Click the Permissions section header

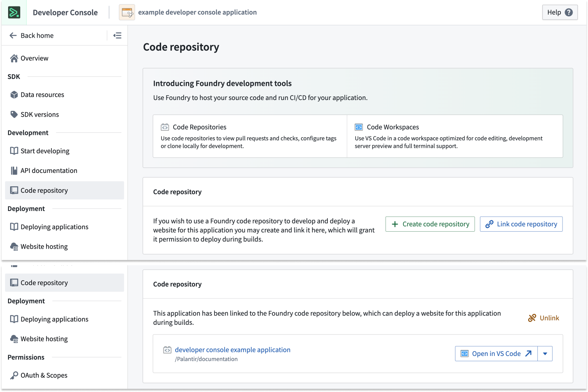pyautogui.click(x=26, y=357)
